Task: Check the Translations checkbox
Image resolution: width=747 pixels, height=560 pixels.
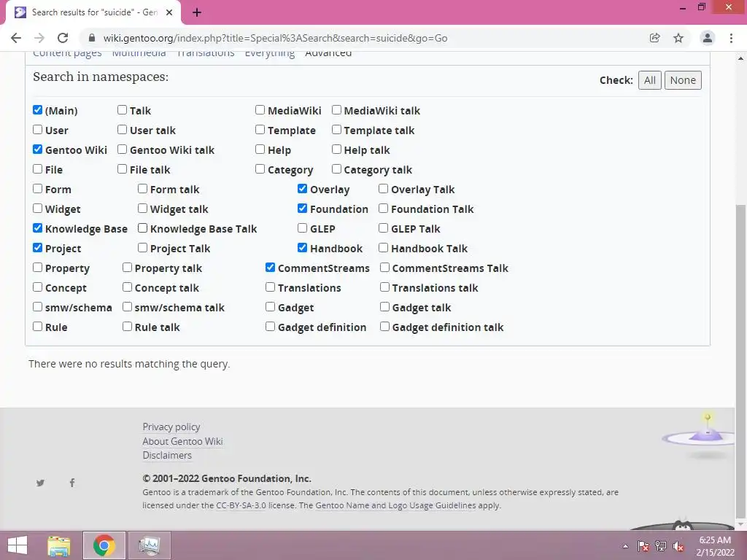Action: (270, 287)
